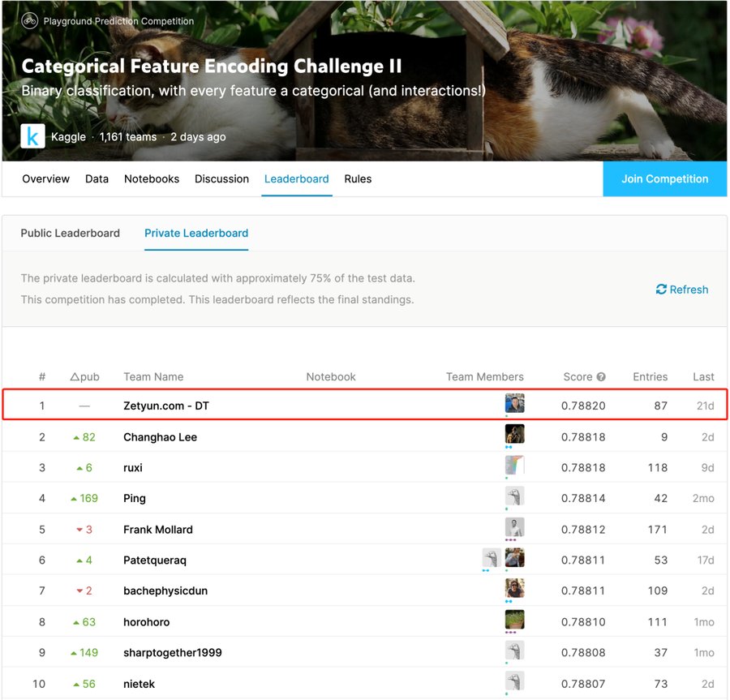Click the Playground competition bicycle icon

(30, 20)
